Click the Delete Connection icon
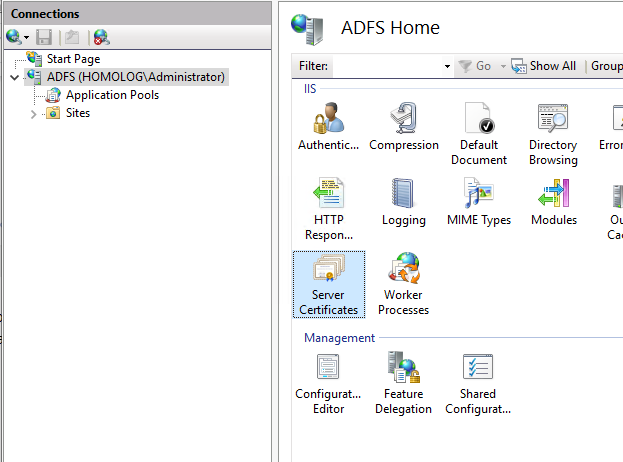Screen dimensions: 623x462 (x=102, y=37)
